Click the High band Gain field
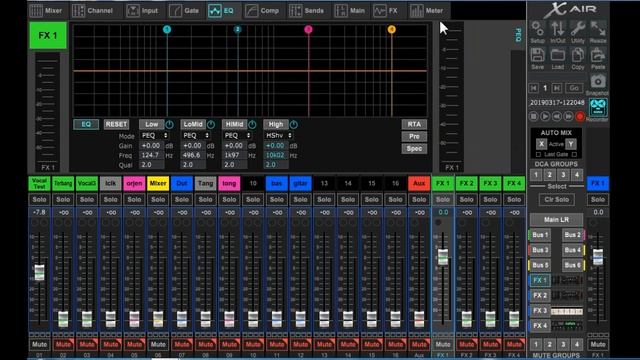The image size is (640, 360). click(276, 146)
